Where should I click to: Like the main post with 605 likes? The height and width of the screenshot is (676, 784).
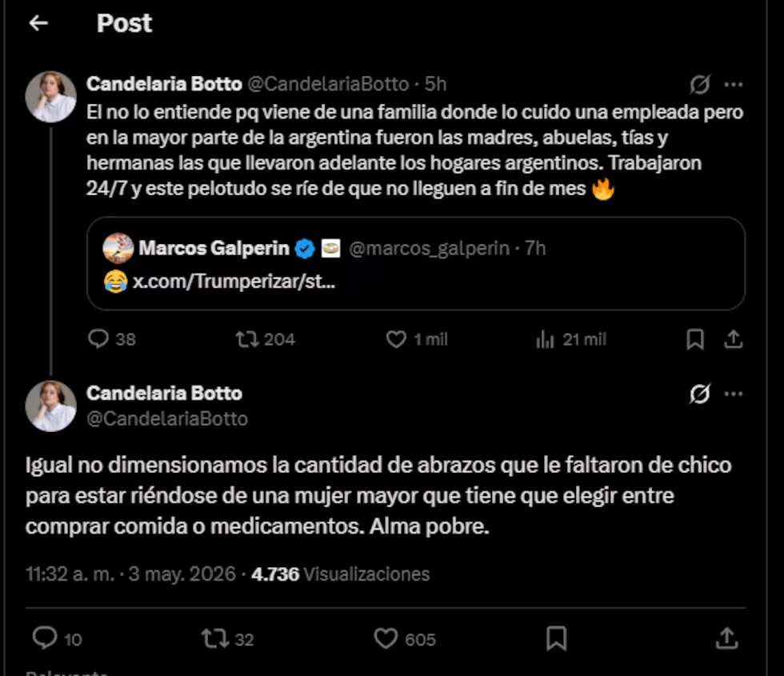click(x=386, y=638)
